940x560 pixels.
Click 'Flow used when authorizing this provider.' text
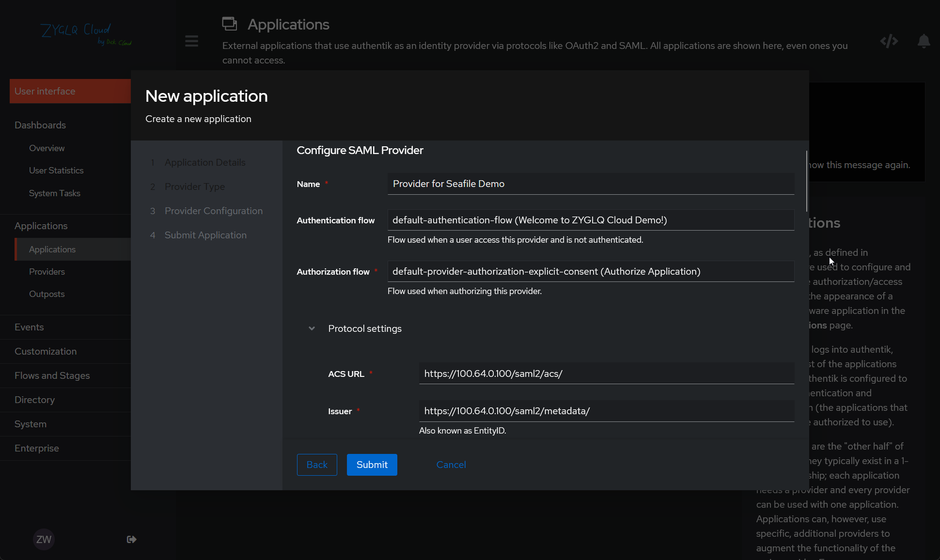(x=464, y=291)
